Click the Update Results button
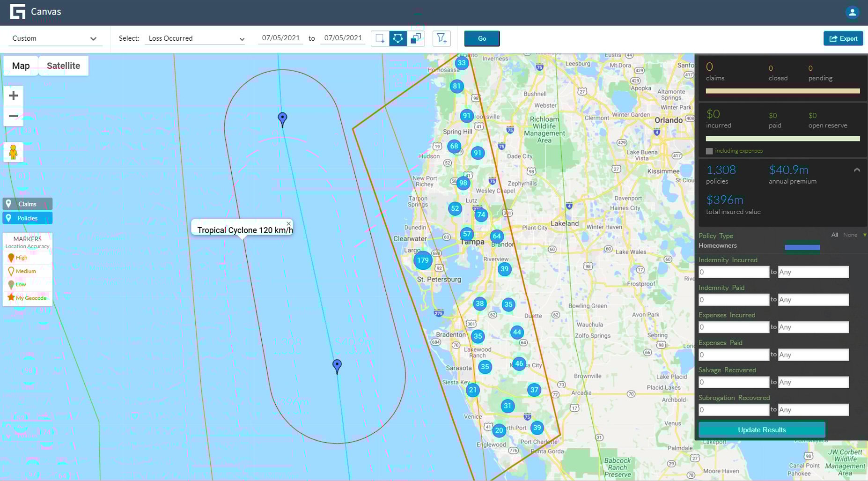The height and width of the screenshot is (481, 868). [762, 429]
